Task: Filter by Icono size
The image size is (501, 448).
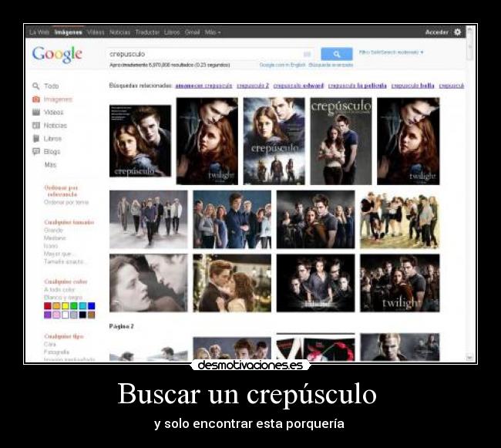Action: [51, 246]
